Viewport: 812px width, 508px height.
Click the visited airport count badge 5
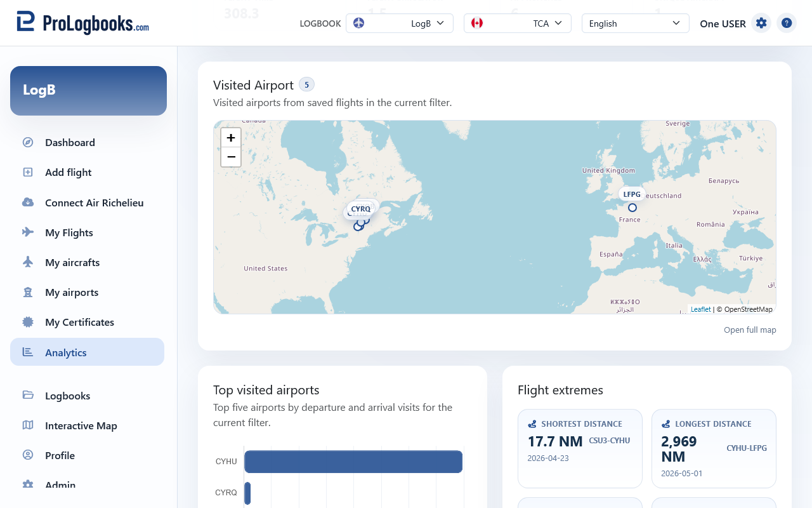[307, 84]
